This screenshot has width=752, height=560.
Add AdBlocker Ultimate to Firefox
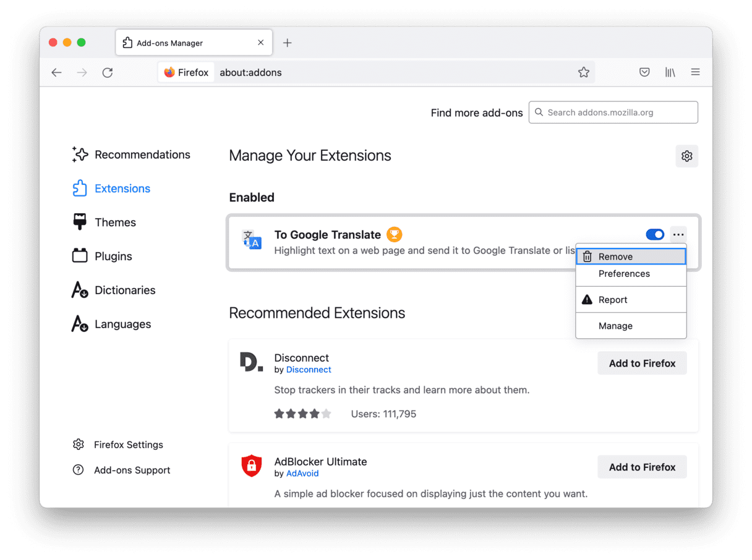click(x=642, y=467)
